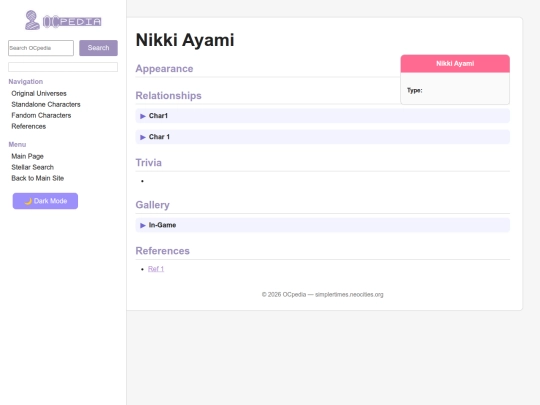Click the Nikki Ayami page title
This screenshot has height=405, width=540.
point(185,40)
